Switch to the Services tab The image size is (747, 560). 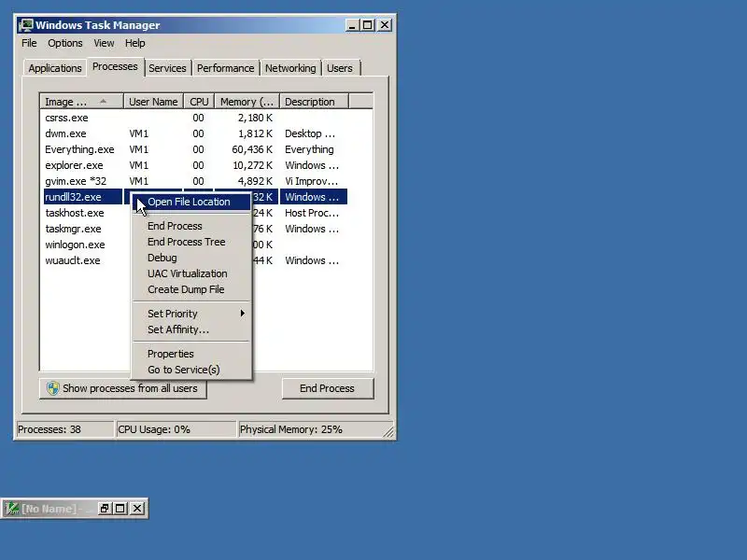click(167, 68)
